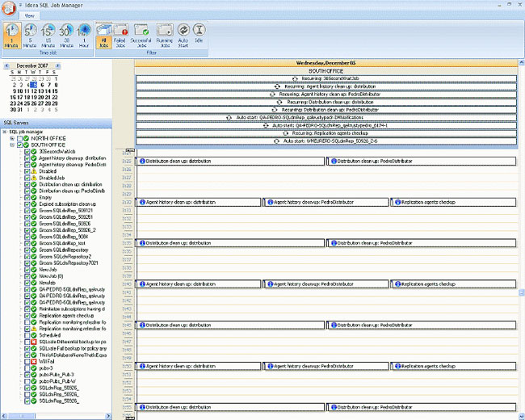Expand the NORTH OFFICE tree node
This screenshot has height=420, width=525.
click(x=12, y=138)
